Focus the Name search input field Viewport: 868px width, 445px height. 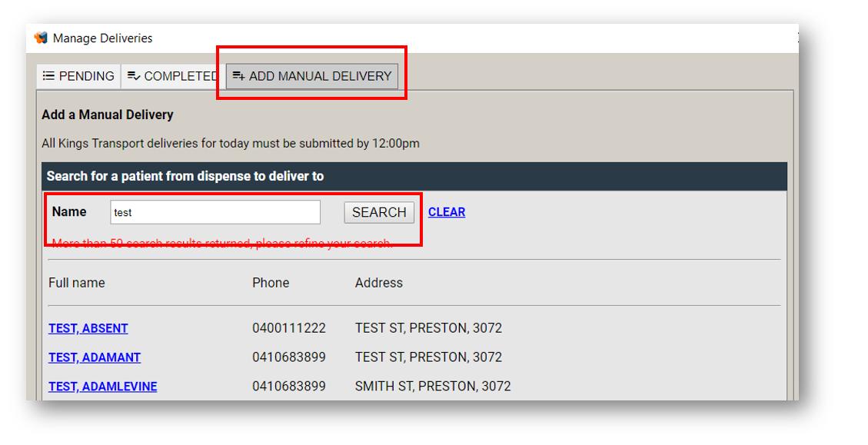click(215, 212)
